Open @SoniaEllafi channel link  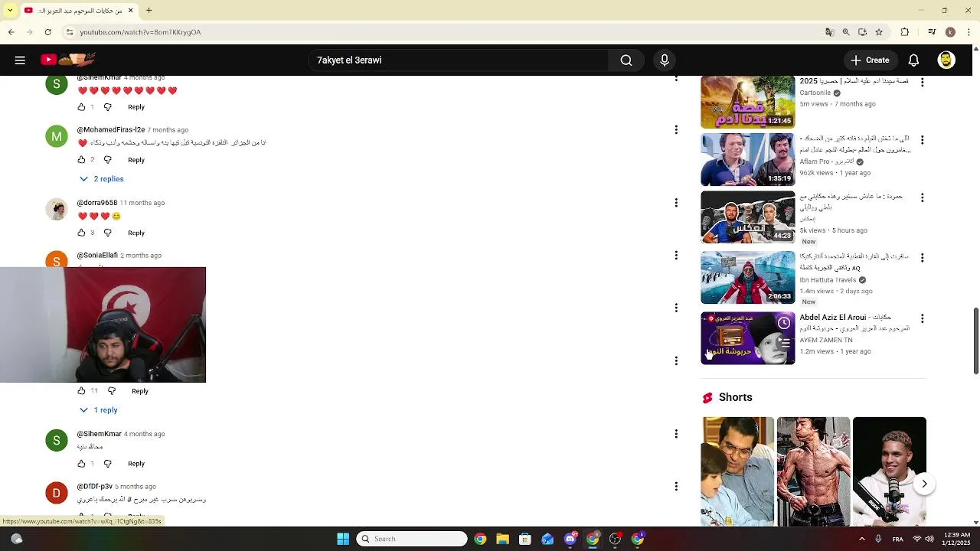click(97, 256)
